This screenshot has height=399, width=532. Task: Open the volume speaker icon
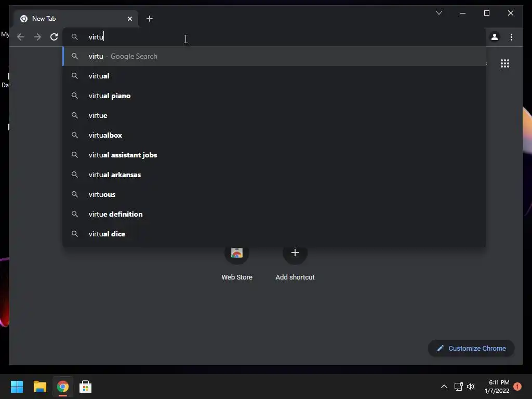(x=471, y=387)
